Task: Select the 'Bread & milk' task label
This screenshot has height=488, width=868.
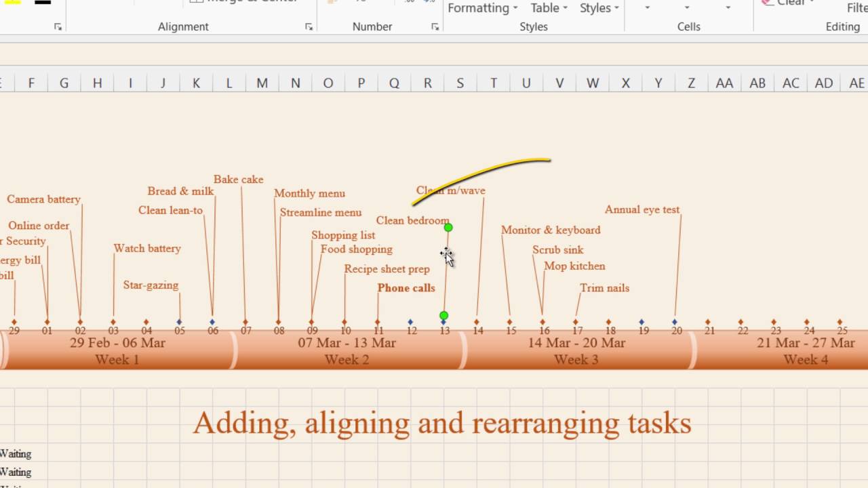Action: tap(180, 191)
